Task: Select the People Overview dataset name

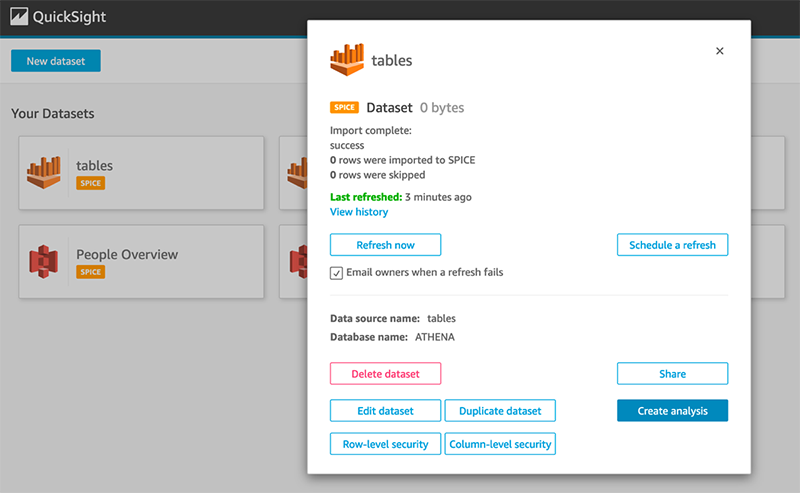Action: click(127, 254)
